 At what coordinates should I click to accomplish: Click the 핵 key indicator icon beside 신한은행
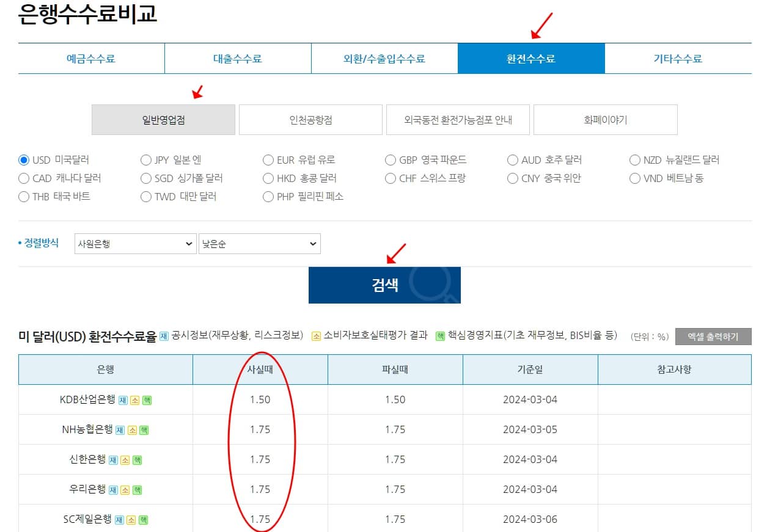coord(138,459)
